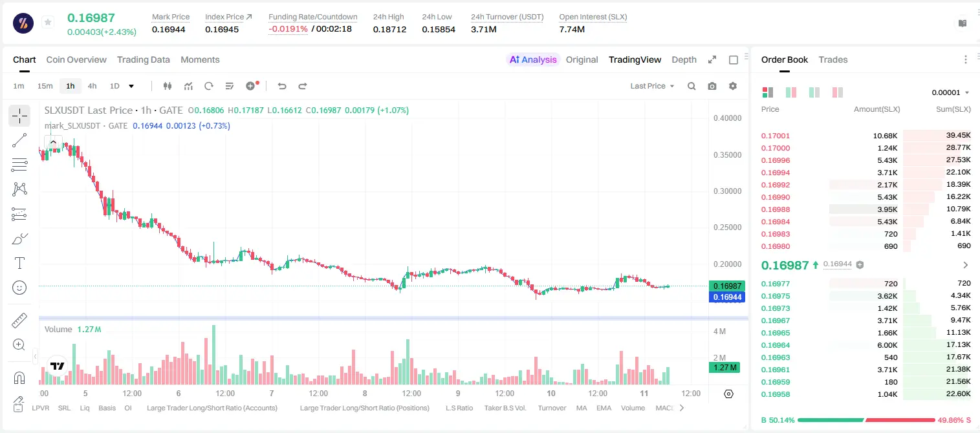Undo the last chart action
Image resolution: width=980 pixels, height=433 pixels.
(281, 86)
